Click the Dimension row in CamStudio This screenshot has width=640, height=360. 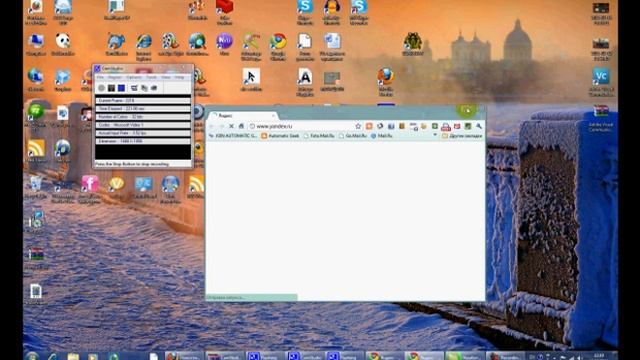pyautogui.click(x=143, y=141)
